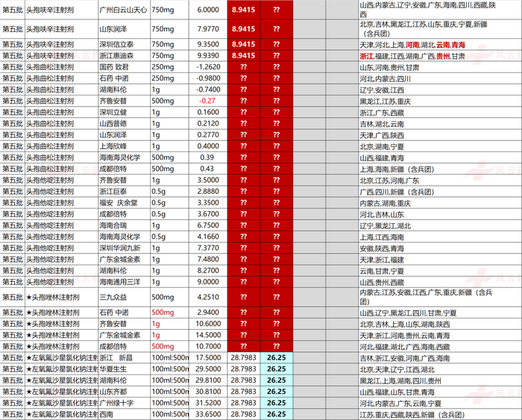Click the regions cell 河北,内蒙古,广东,云南,宁夏
This screenshot has height=420, width=522.
[x=440, y=403]
